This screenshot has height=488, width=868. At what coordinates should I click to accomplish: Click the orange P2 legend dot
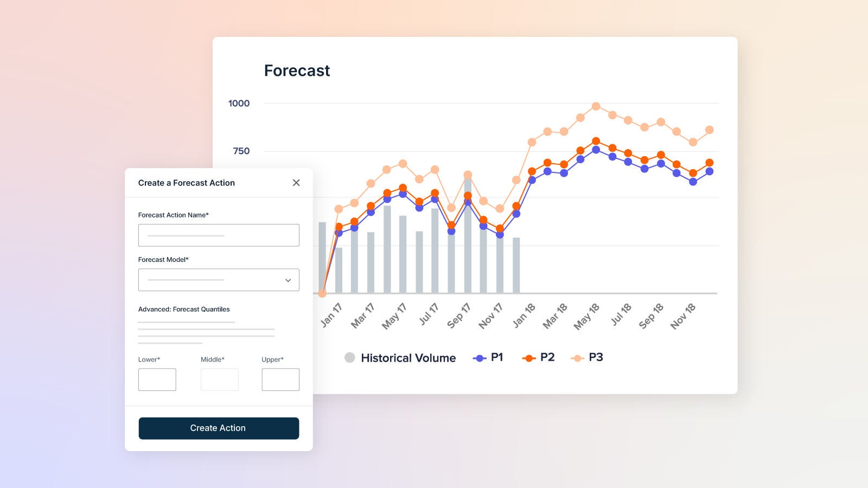click(x=528, y=357)
